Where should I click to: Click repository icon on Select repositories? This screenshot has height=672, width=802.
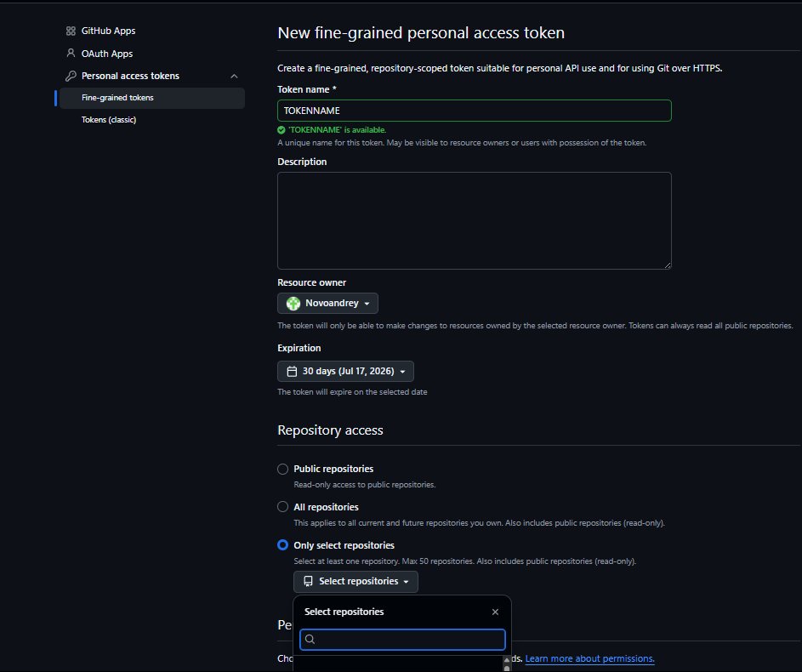tap(308, 582)
